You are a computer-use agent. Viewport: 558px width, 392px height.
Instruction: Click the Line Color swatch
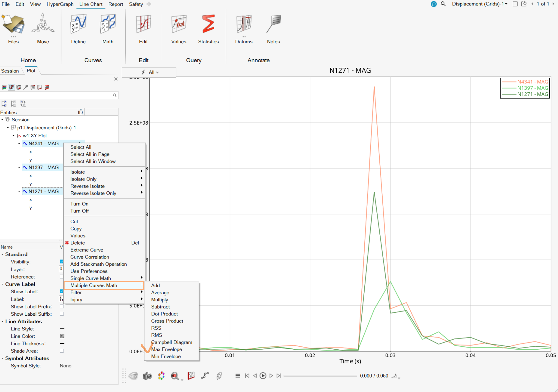(62, 336)
